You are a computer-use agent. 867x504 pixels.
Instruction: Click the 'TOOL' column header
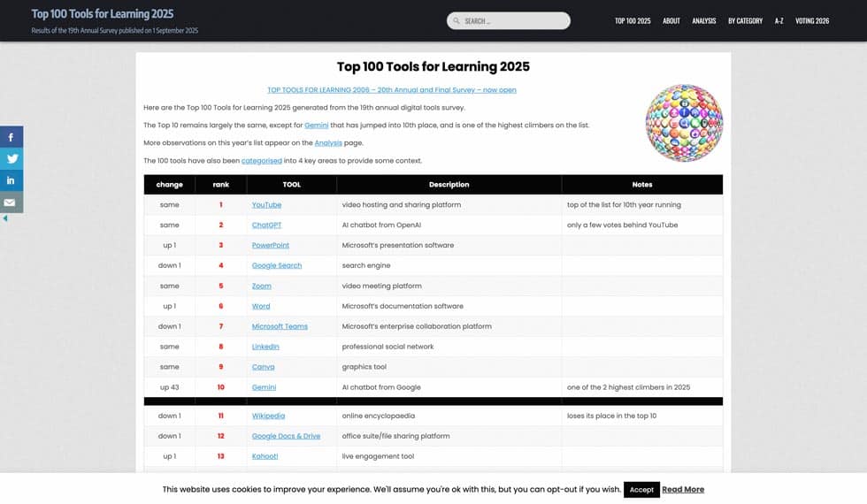click(x=291, y=185)
